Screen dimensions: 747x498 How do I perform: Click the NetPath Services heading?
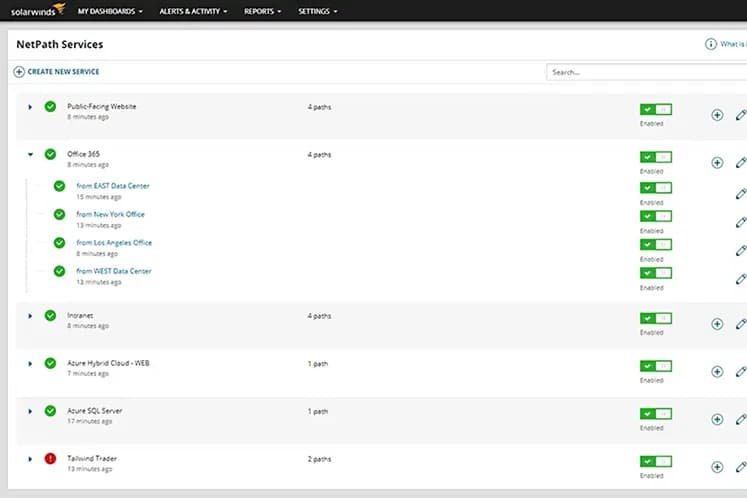pyautogui.click(x=60, y=44)
